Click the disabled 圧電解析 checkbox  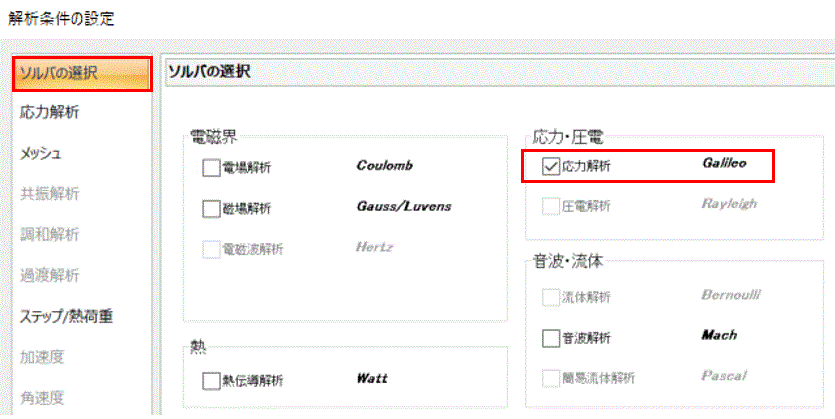coord(550,207)
